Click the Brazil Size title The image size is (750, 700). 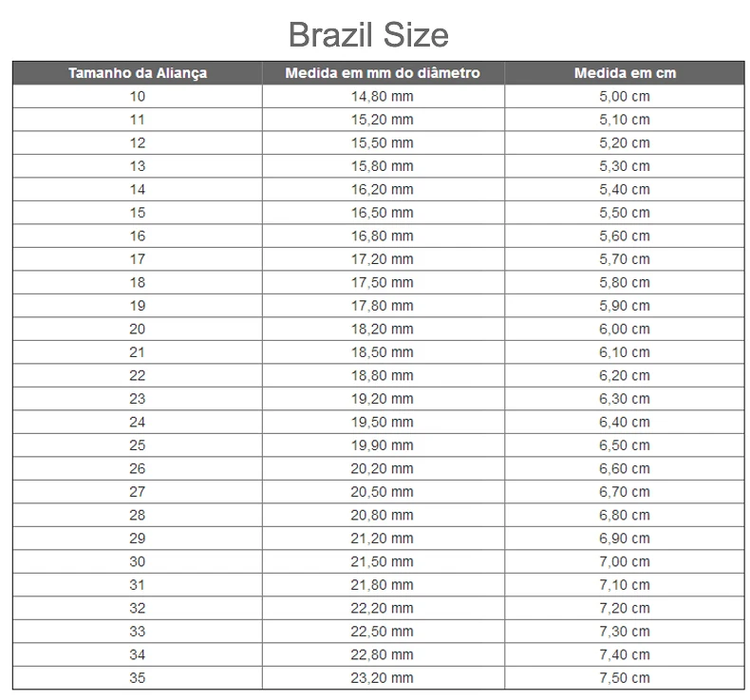368,35
